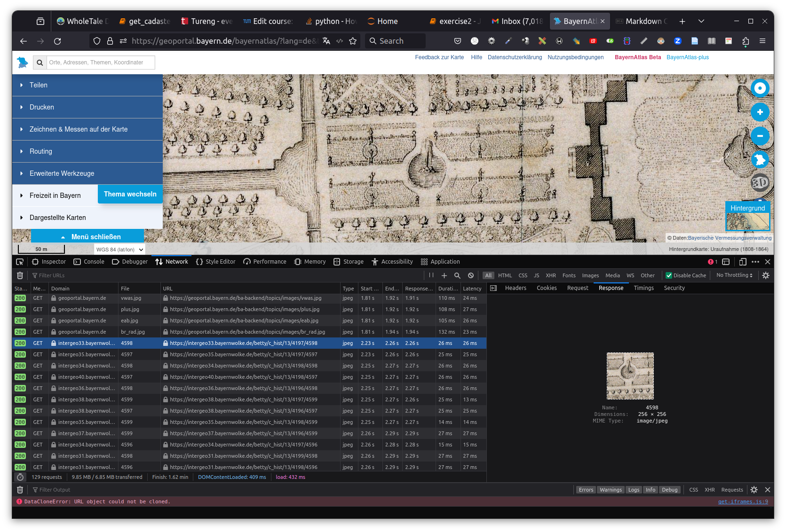This screenshot has width=786, height=532.
Task: Open the Debugger tab
Action: [x=130, y=262]
